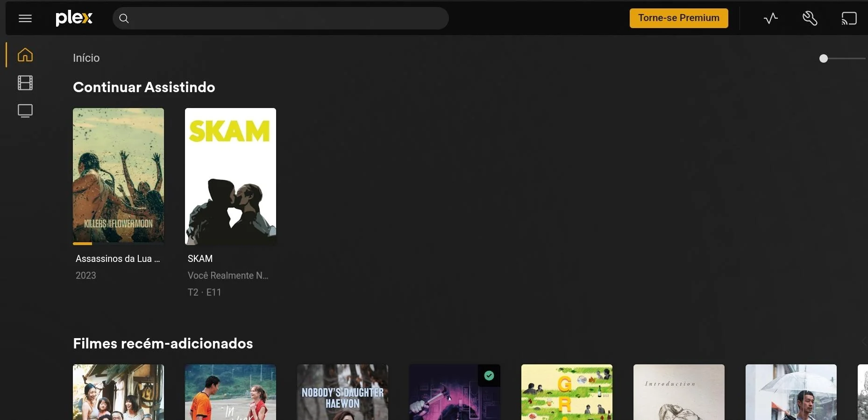Click the Plex logo
The height and width of the screenshot is (420, 868).
pyautogui.click(x=74, y=18)
